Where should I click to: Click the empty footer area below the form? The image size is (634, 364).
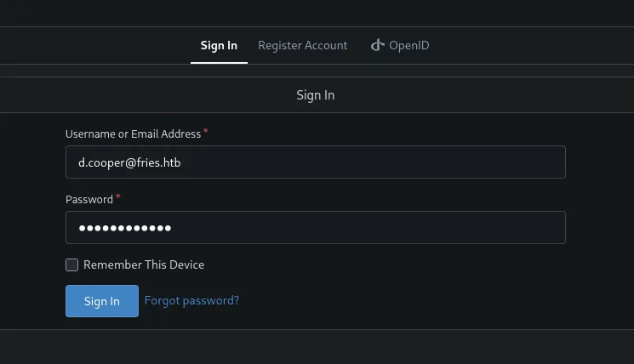(x=317, y=347)
